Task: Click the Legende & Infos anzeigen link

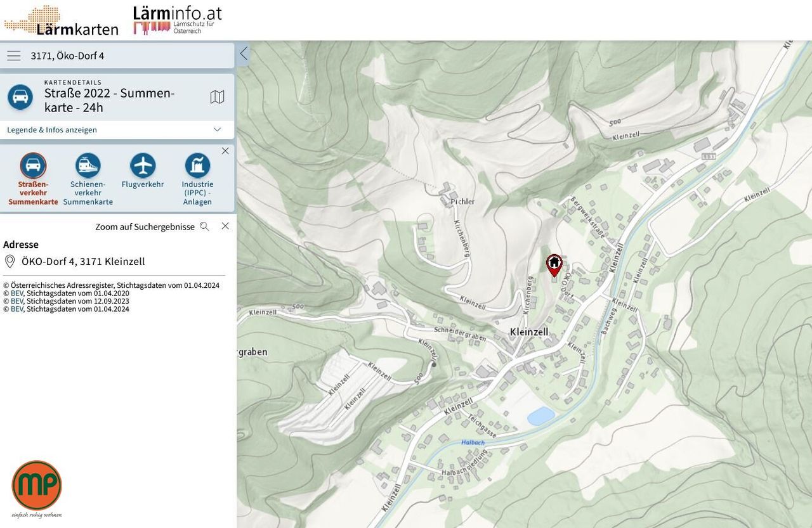Action: [52, 130]
